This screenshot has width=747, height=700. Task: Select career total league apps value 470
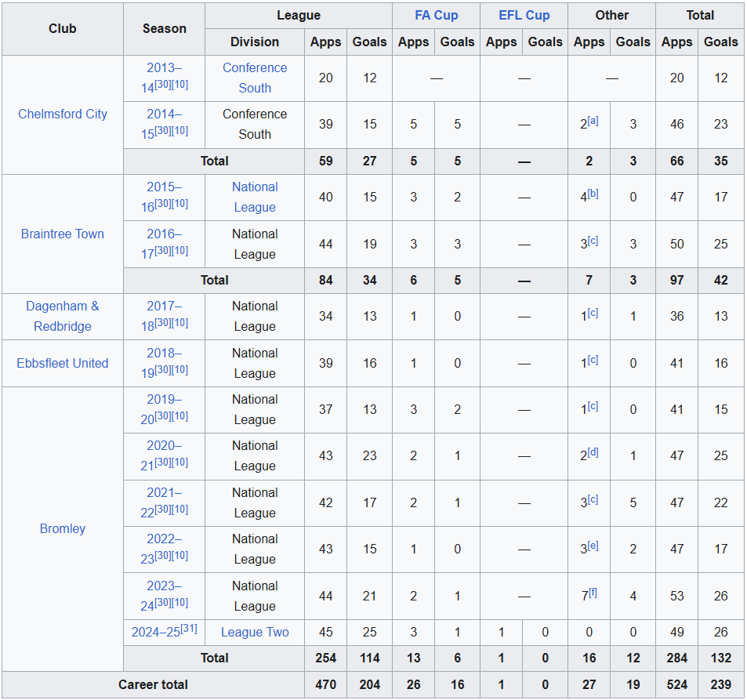(x=326, y=685)
